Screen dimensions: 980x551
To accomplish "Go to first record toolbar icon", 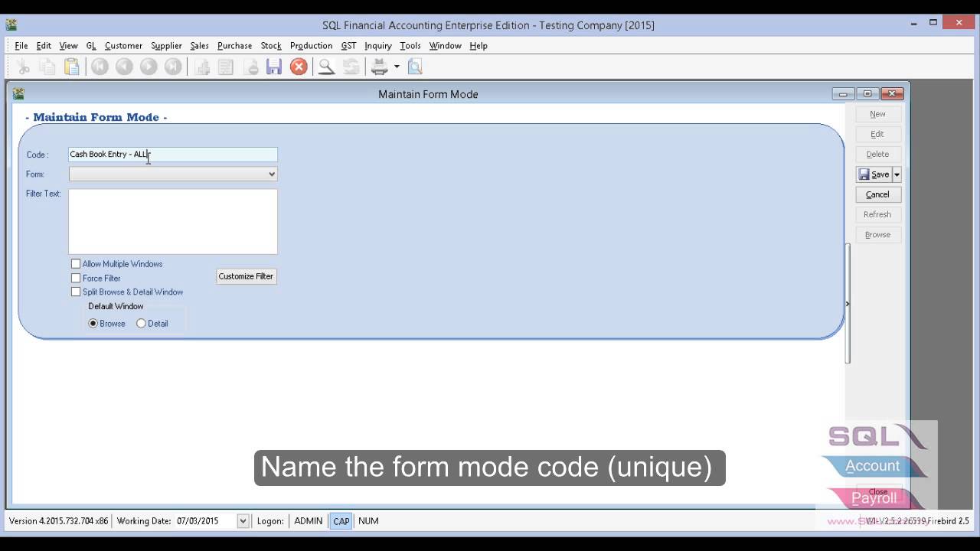I will point(100,67).
